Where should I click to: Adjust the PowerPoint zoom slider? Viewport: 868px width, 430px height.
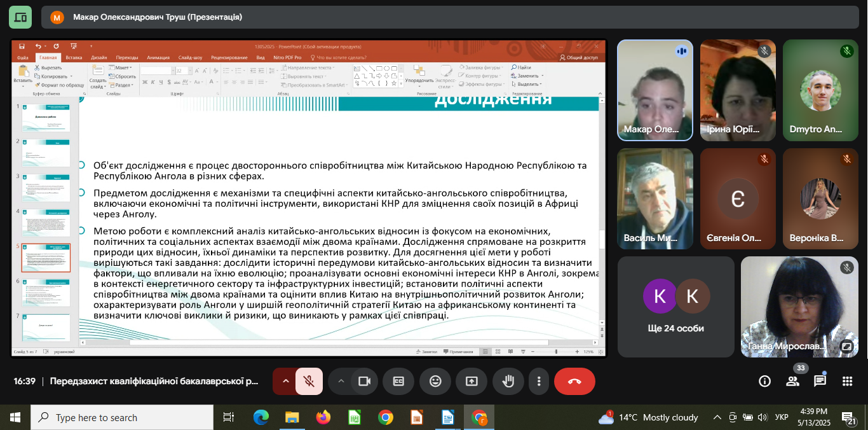point(556,352)
